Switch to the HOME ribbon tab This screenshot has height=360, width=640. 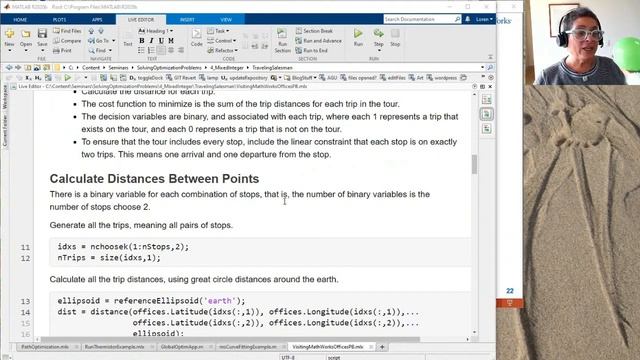pos(20,20)
